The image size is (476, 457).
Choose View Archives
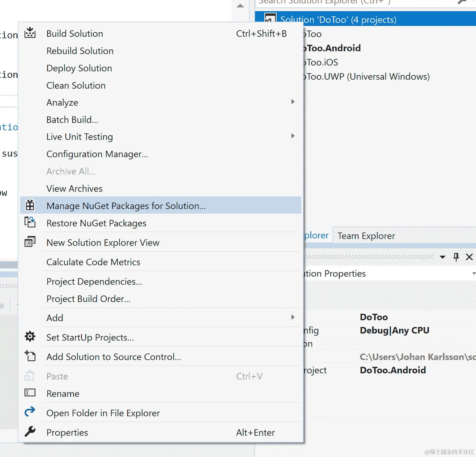pyautogui.click(x=161, y=188)
